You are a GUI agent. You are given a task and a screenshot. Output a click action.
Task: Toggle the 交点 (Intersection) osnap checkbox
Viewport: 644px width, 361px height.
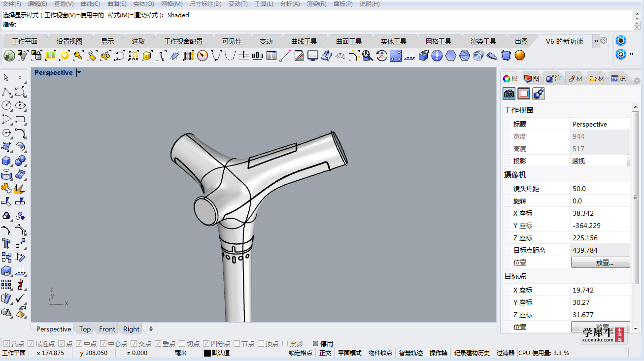pos(134,343)
